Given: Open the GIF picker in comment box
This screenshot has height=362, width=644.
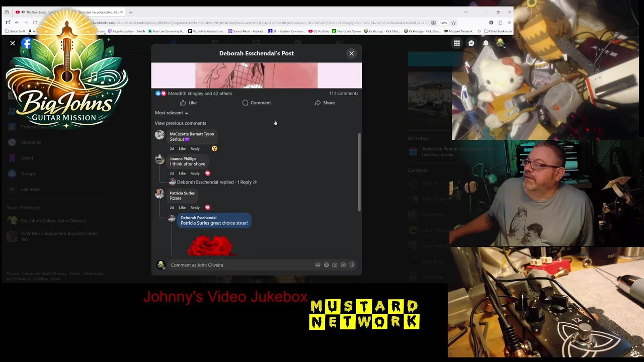Looking at the screenshot, I should tap(343, 265).
